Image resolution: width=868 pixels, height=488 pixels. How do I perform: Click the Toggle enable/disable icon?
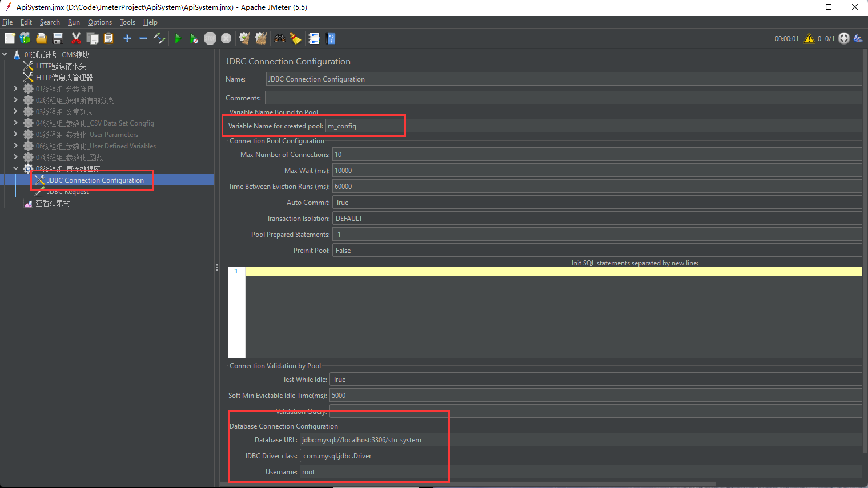pos(159,38)
